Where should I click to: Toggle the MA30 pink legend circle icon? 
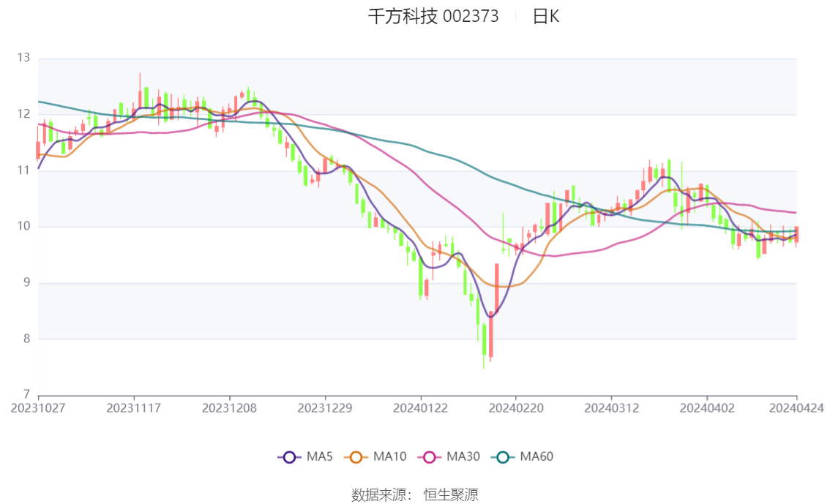(x=430, y=457)
